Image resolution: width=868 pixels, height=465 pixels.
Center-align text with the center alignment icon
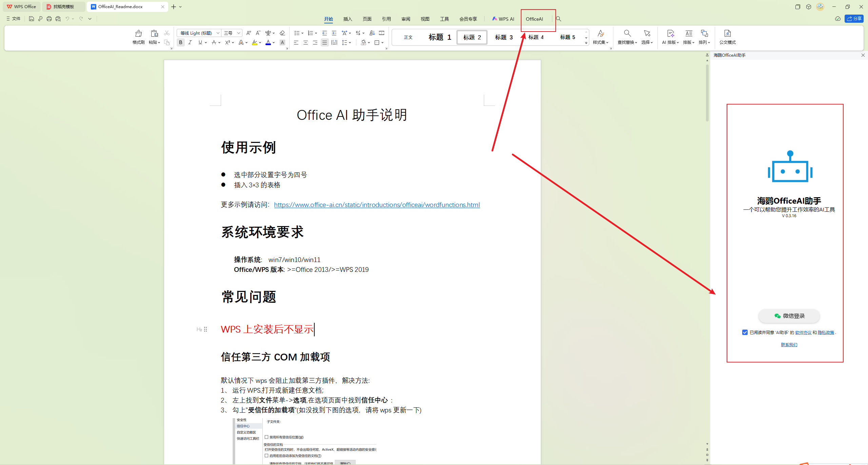(305, 42)
